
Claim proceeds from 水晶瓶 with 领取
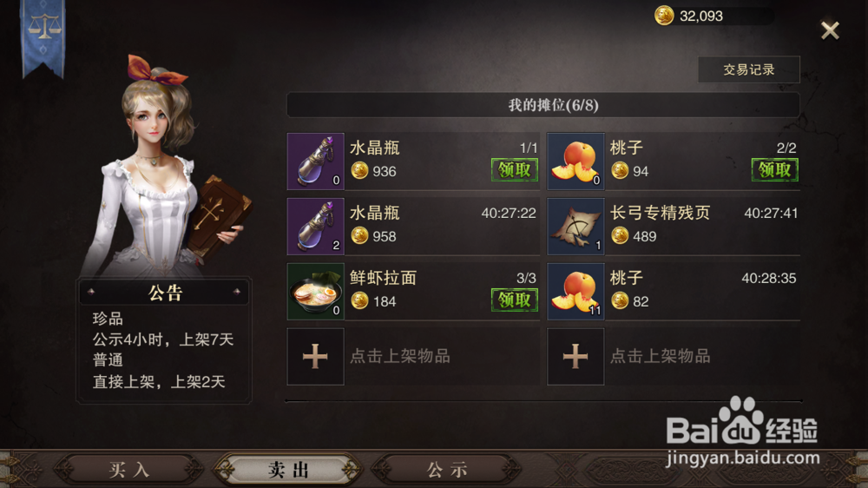point(514,169)
